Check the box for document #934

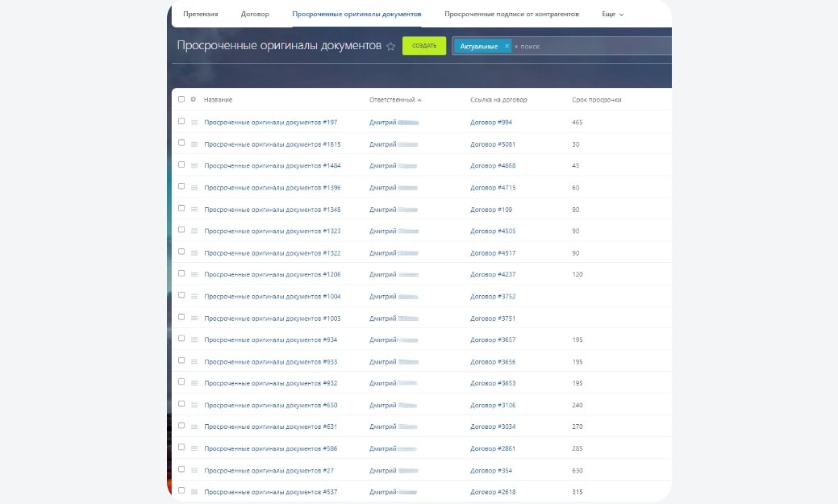click(x=181, y=339)
